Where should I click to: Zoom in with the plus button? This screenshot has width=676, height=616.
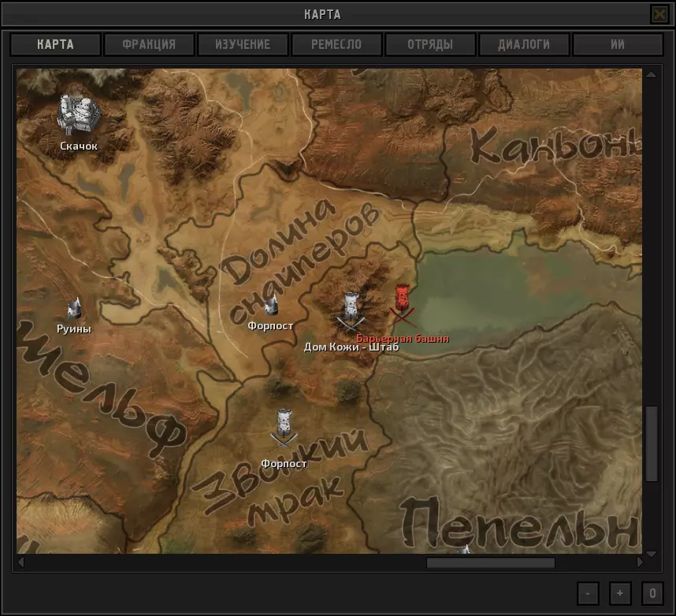tap(620, 593)
